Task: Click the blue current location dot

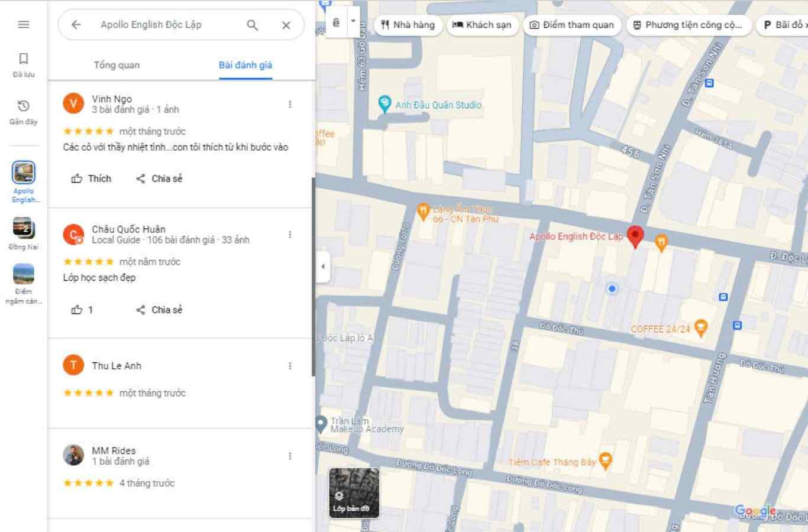Action: pos(612,288)
